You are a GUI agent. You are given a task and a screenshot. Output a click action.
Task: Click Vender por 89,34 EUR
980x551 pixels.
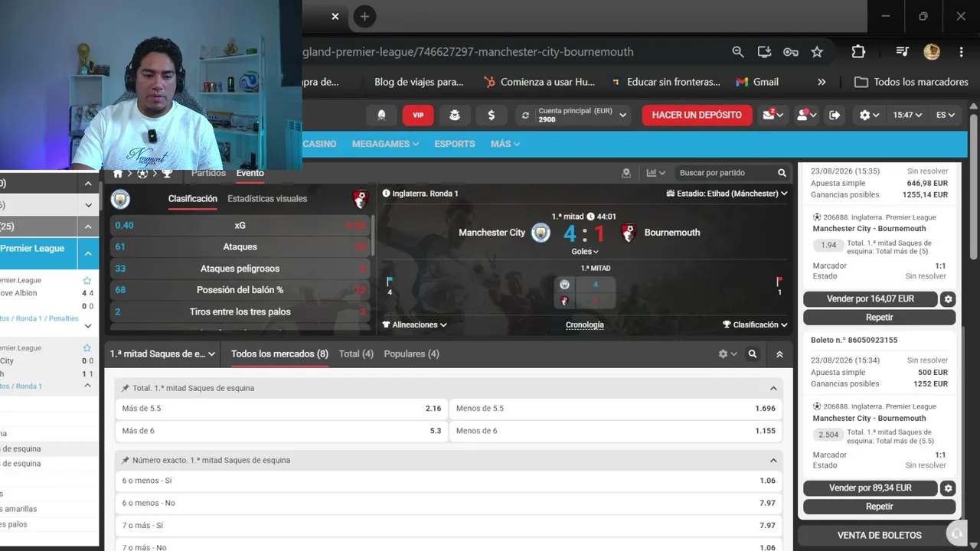tap(871, 488)
